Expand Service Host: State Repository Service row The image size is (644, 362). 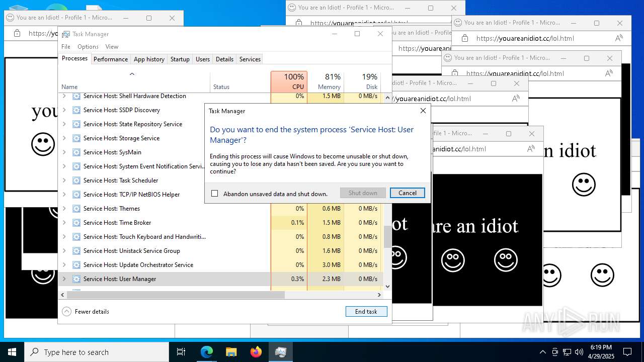pos(64,124)
